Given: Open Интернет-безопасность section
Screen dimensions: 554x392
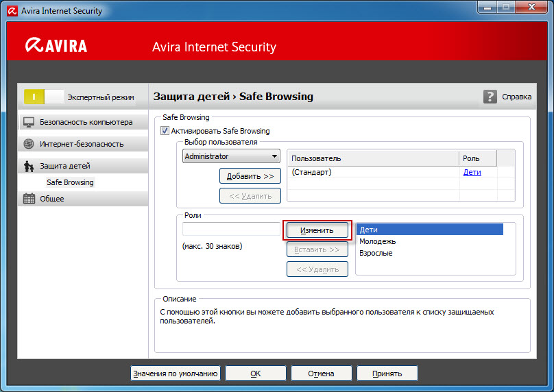Looking at the screenshot, I should tap(83, 144).
